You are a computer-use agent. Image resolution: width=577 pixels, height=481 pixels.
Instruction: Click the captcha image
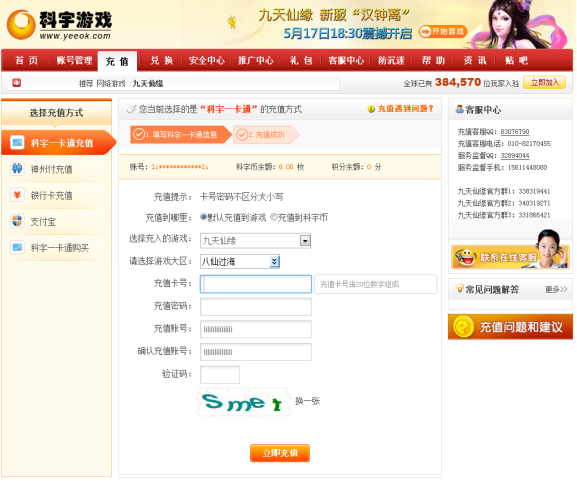click(243, 402)
